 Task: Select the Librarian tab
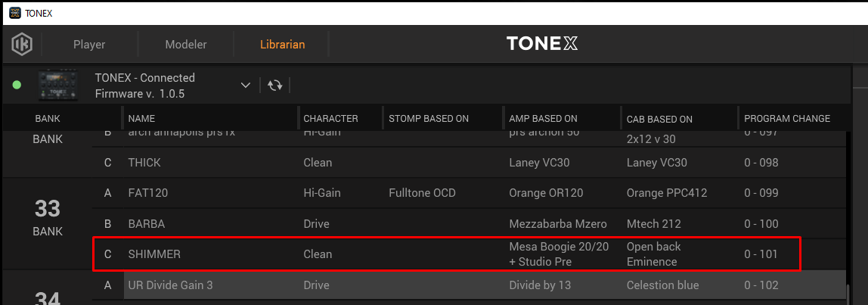(282, 45)
